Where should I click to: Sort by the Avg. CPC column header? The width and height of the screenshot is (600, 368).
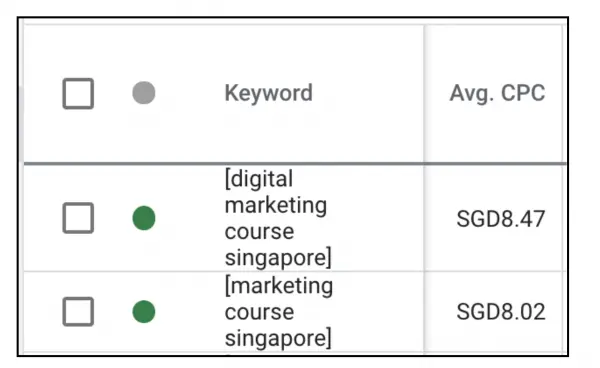[x=497, y=93]
